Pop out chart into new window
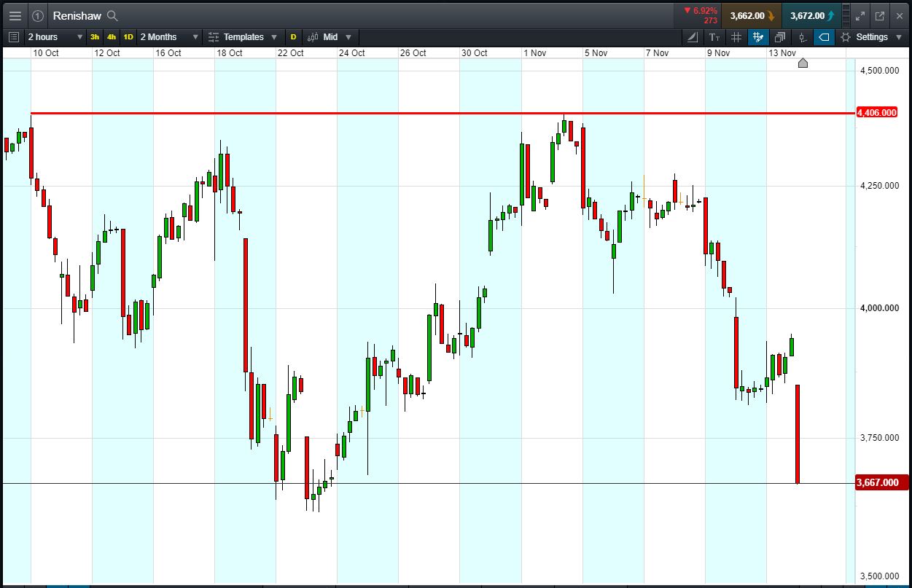 tap(880, 15)
